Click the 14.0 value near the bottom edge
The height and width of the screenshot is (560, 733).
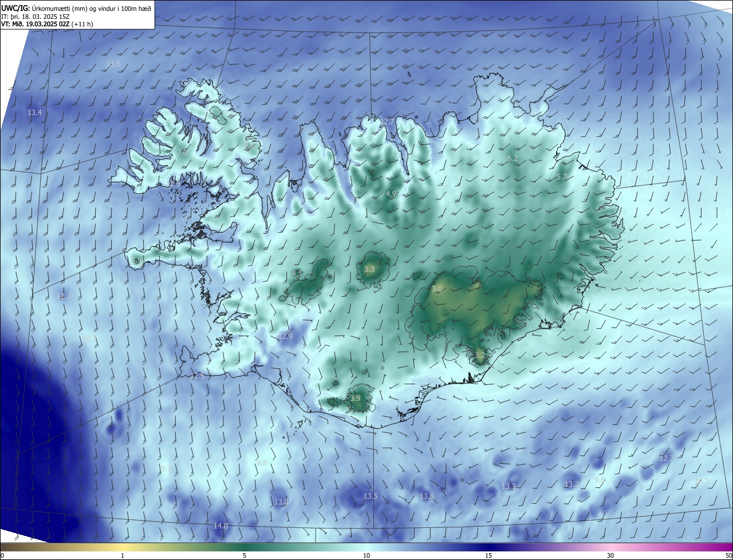tap(220, 526)
